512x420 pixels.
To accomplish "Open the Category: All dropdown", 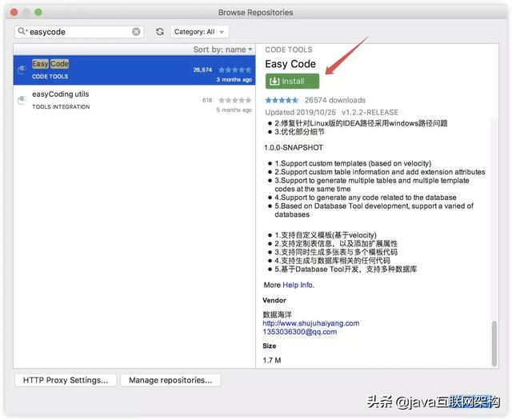I will (x=199, y=32).
